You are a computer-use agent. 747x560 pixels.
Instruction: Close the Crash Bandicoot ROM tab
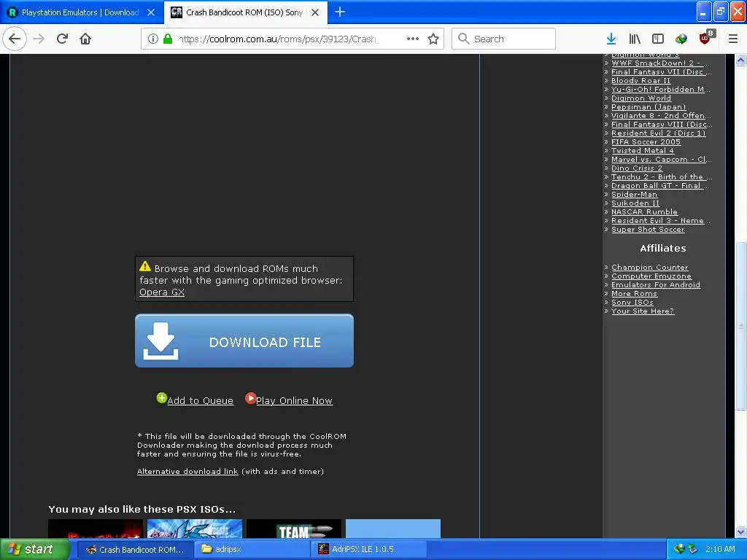click(315, 12)
